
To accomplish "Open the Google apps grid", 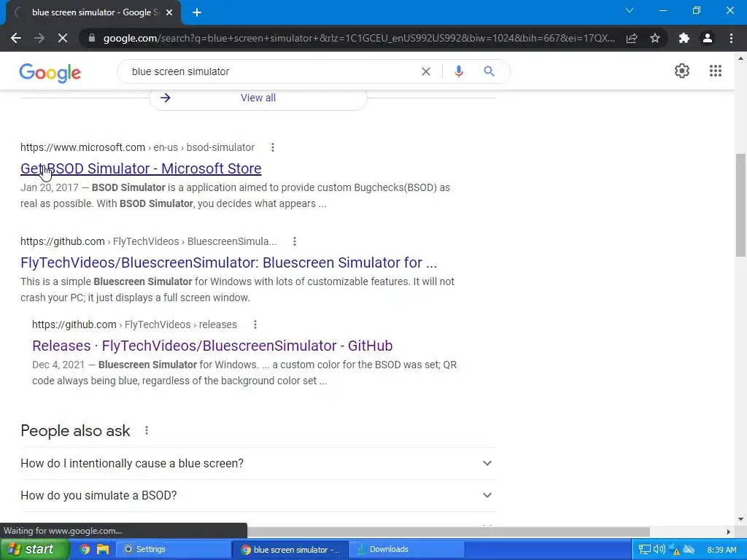I will pos(715,71).
